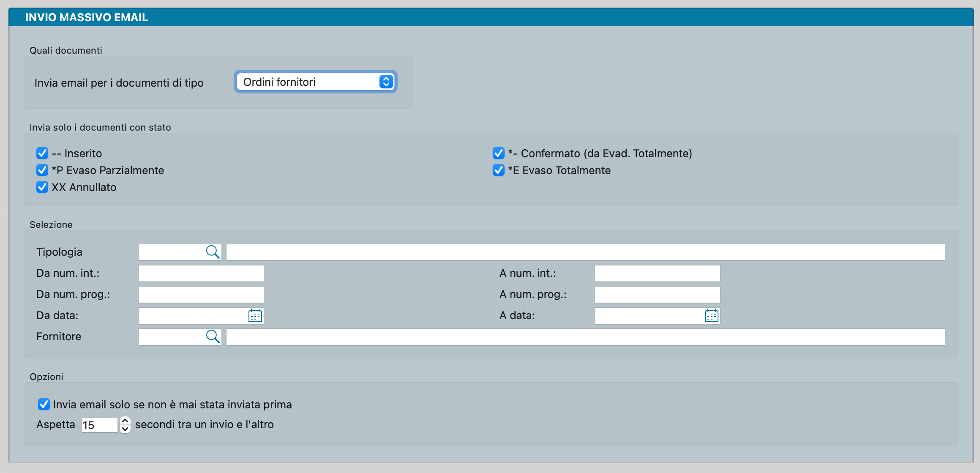Disable 'Invia email solo se non è mai stata inviata prima'
The image size is (980, 473).
[x=44, y=404]
